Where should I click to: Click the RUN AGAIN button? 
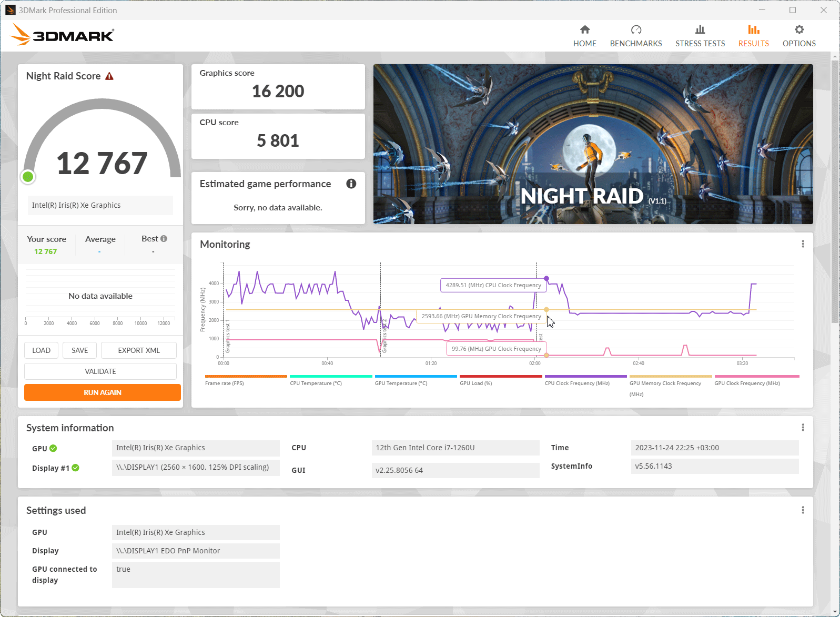[x=103, y=392]
